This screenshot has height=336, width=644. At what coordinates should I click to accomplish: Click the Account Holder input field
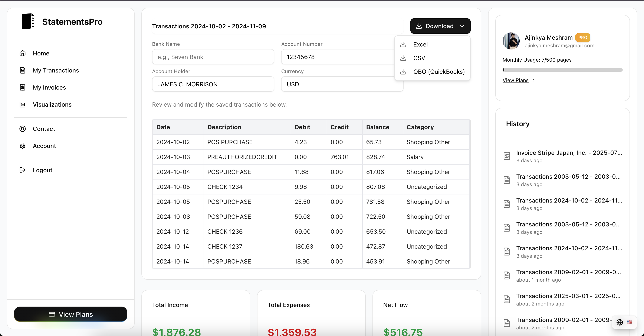213,84
